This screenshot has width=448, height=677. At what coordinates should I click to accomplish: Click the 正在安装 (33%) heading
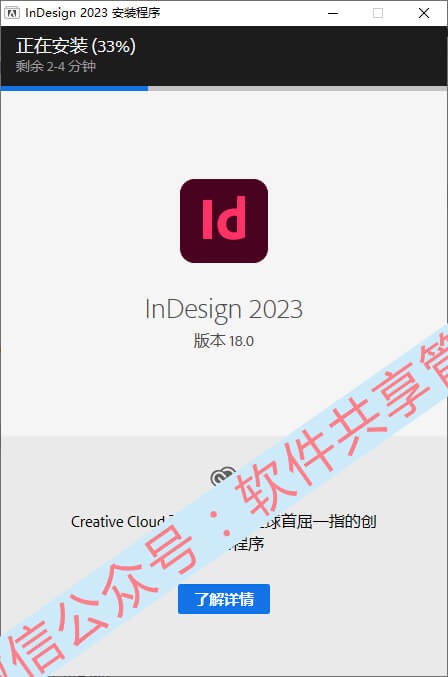click(x=76, y=46)
